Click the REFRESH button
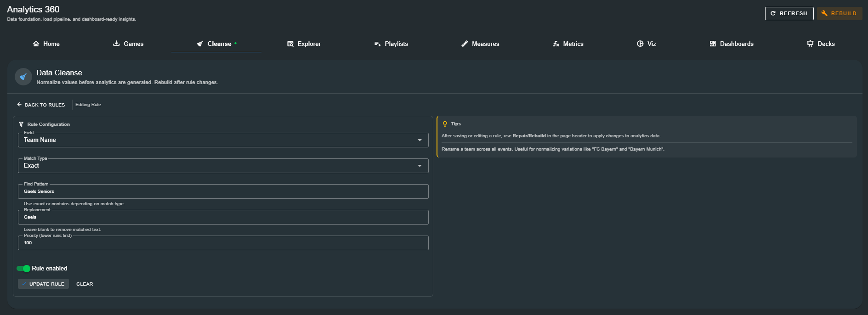 point(789,13)
